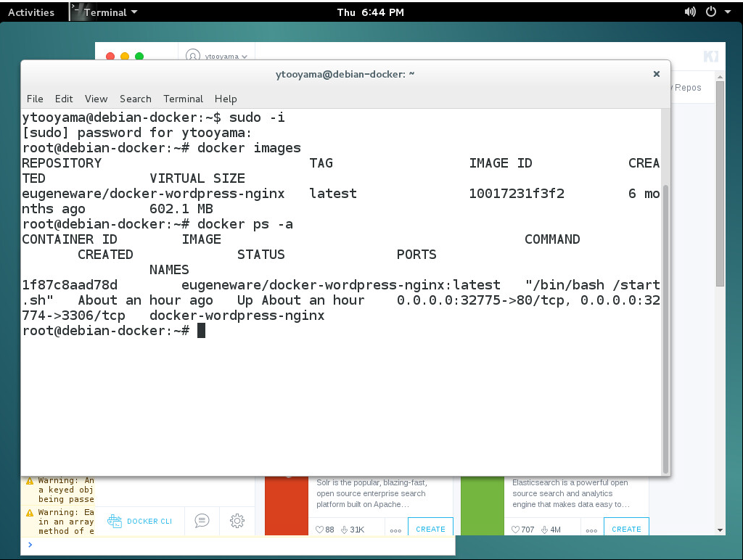Click the 'docker ps -a' command text
743x560 pixels.
click(x=245, y=224)
